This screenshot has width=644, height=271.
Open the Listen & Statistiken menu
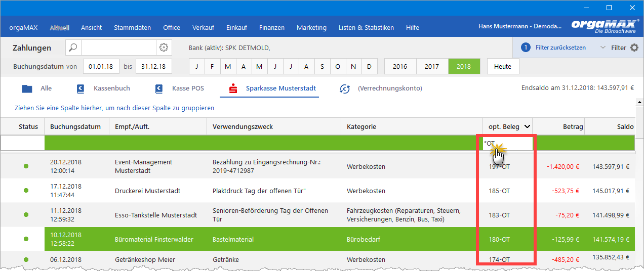click(366, 27)
